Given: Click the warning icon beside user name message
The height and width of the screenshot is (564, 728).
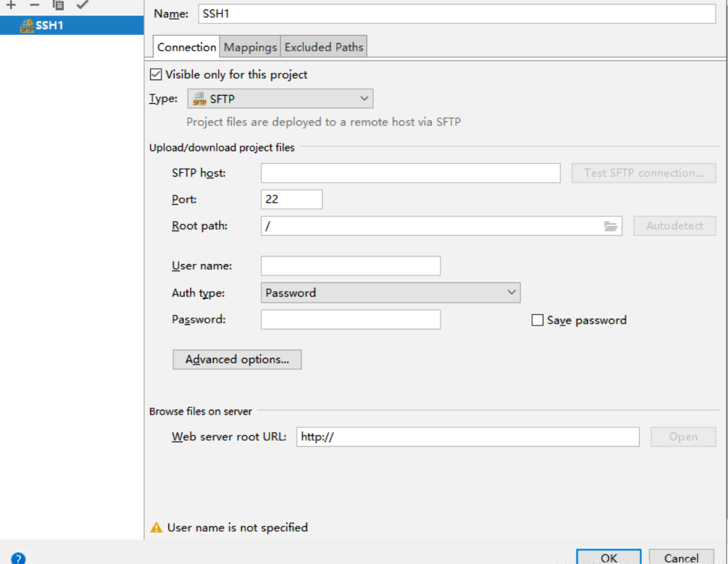Looking at the screenshot, I should (156, 528).
